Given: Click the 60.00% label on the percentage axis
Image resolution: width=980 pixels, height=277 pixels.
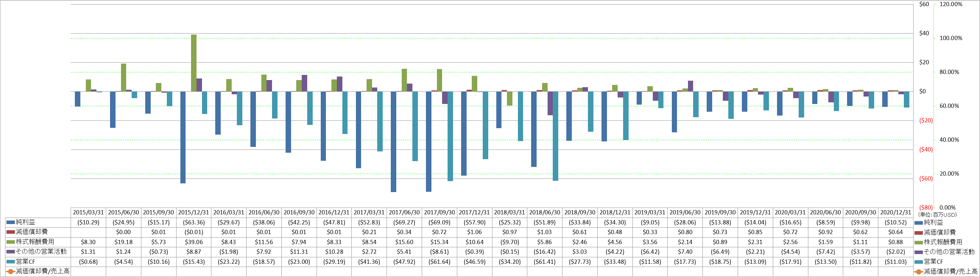Looking at the screenshot, I should [949, 106].
